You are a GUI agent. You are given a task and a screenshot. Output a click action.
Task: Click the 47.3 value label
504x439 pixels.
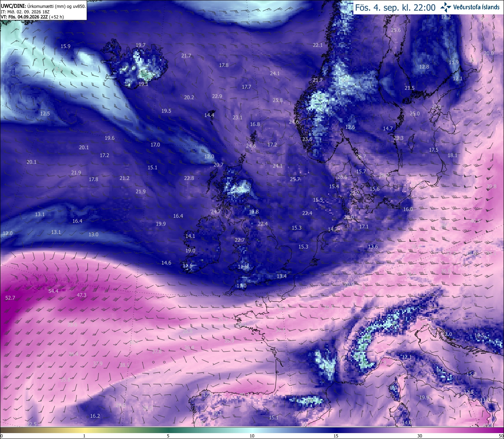click(82, 295)
